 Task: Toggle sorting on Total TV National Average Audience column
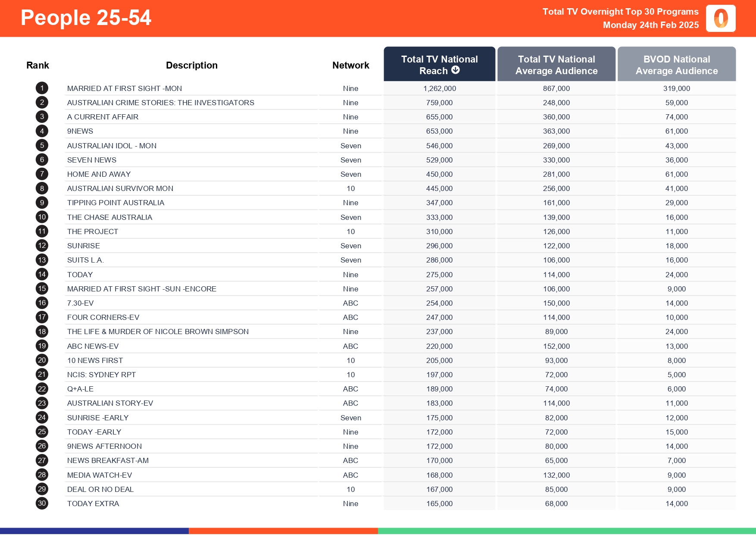tap(556, 64)
